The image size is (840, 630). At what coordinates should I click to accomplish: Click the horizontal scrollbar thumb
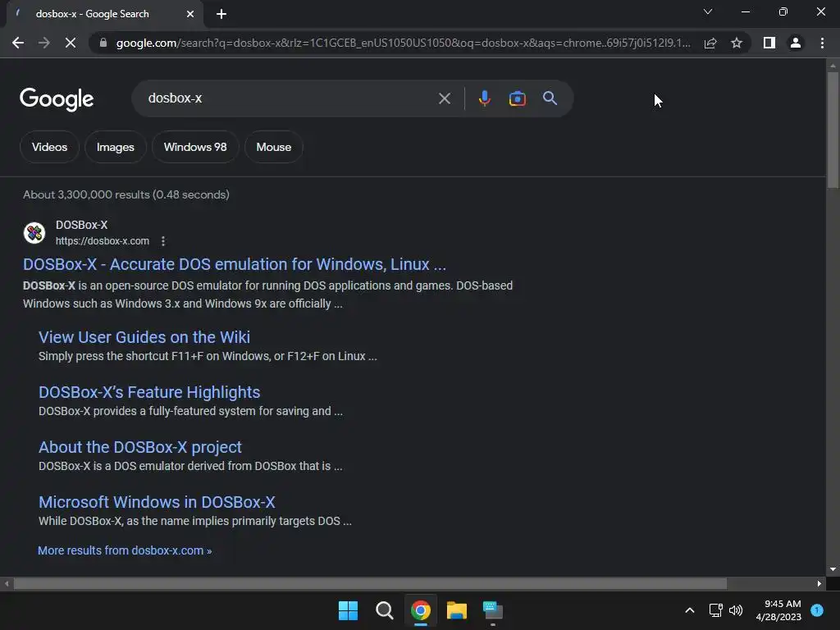370,583
